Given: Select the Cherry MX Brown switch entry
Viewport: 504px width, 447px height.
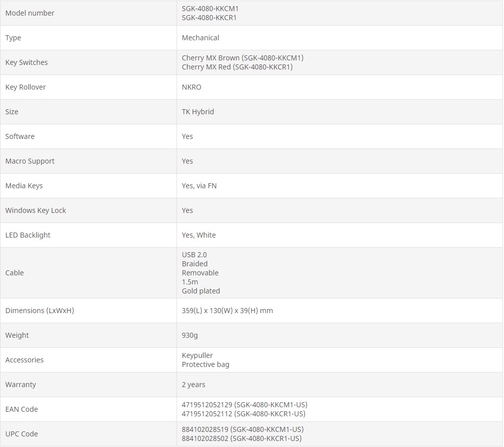Looking at the screenshot, I should [x=242, y=58].
